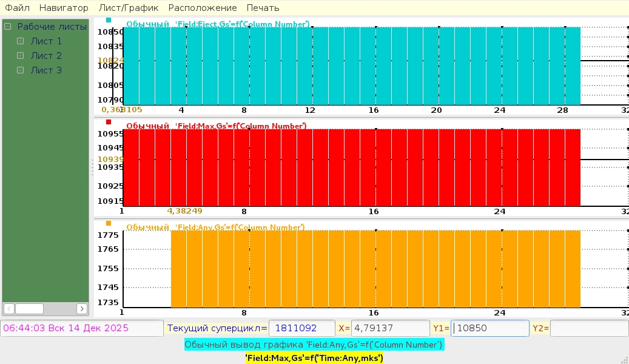Click the sidebar horizontal scrollbar thumb

pyautogui.click(x=29, y=309)
